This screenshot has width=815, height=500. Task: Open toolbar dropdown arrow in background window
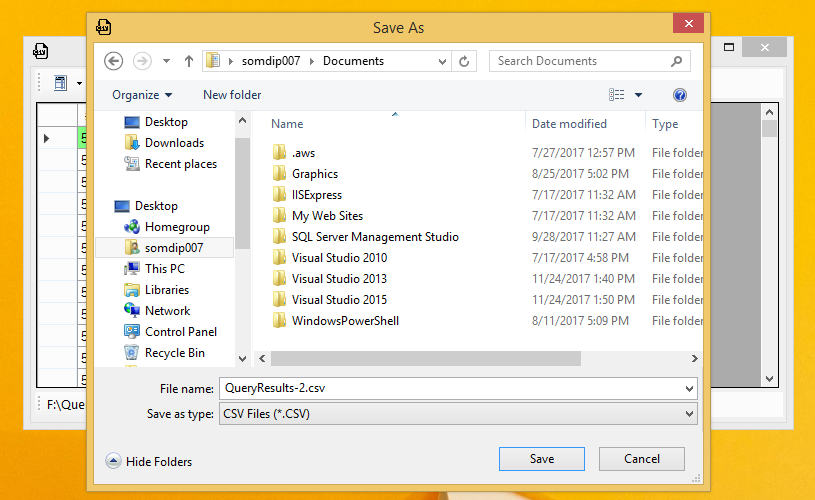(80, 83)
